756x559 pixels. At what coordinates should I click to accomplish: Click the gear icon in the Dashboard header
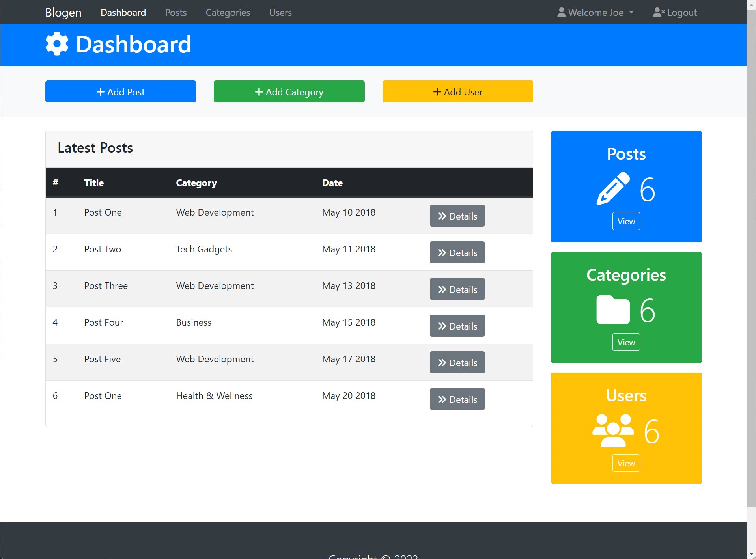[56, 43]
